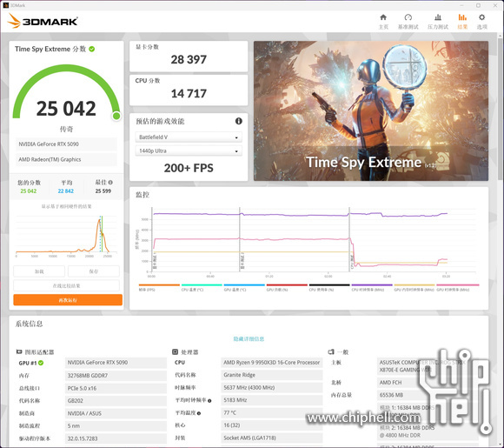Click the PCIe 5.0 x16 bus value

tap(116, 388)
